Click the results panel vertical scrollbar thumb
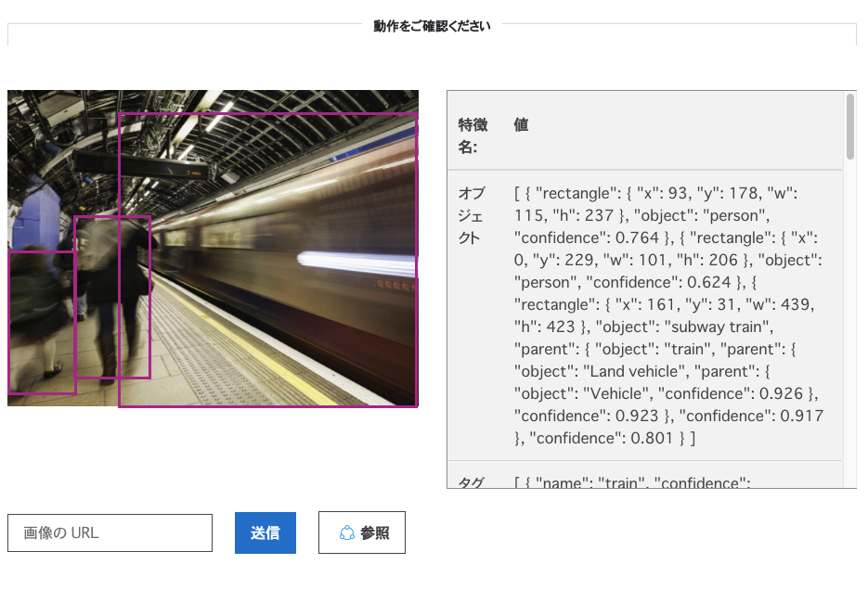 850,126
